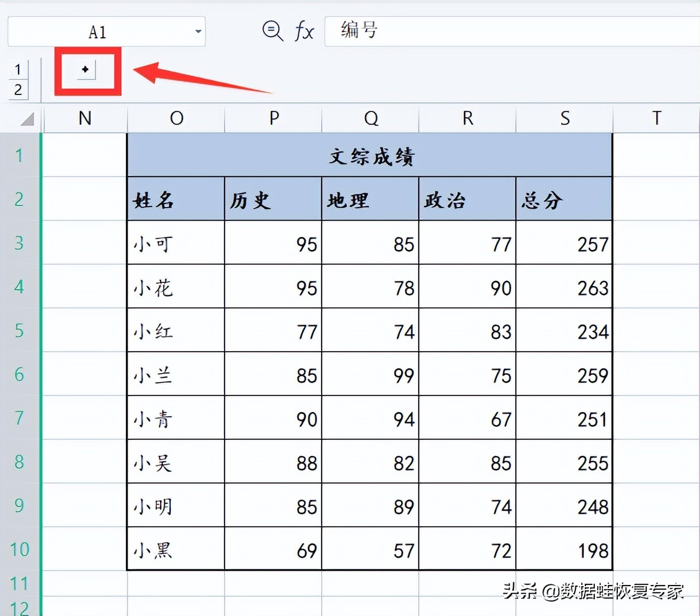Select row 10 header

point(20,549)
